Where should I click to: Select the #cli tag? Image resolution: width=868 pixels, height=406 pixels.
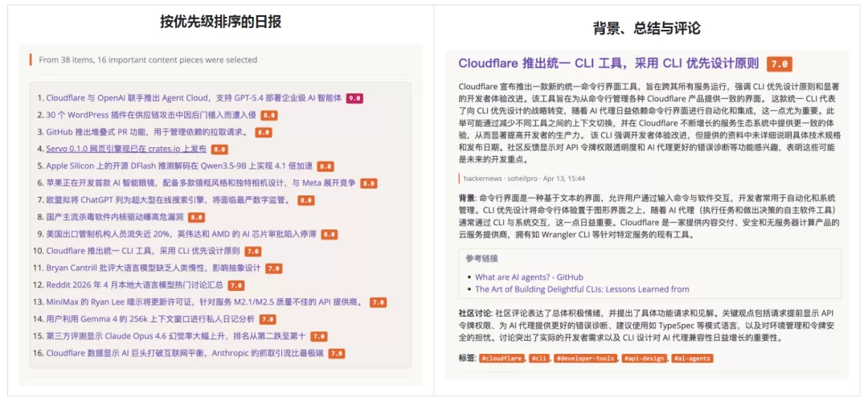click(540, 359)
